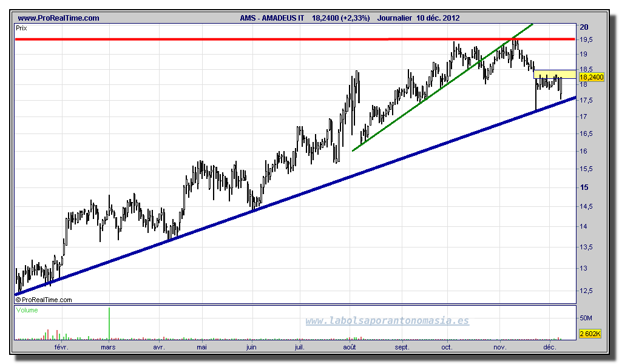The width and height of the screenshot is (619, 364).
Task: Click the AMS - AMADEUS IT title
Action: (272, 18)
